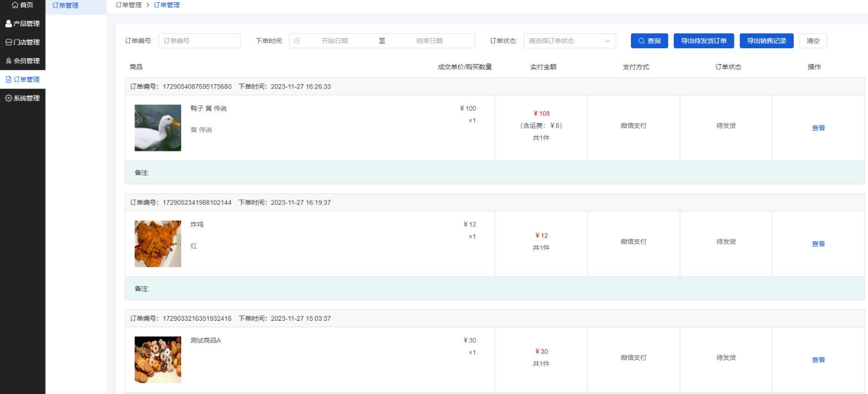Click the duck product thumbnail

click(x=158, y=128)
